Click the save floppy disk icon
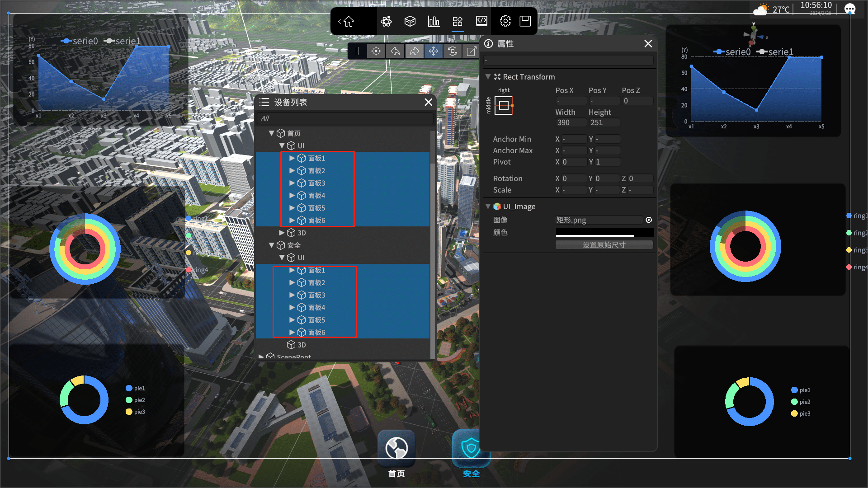The width and height of the screenshot is (868, 488). click(x=525, y=21)
